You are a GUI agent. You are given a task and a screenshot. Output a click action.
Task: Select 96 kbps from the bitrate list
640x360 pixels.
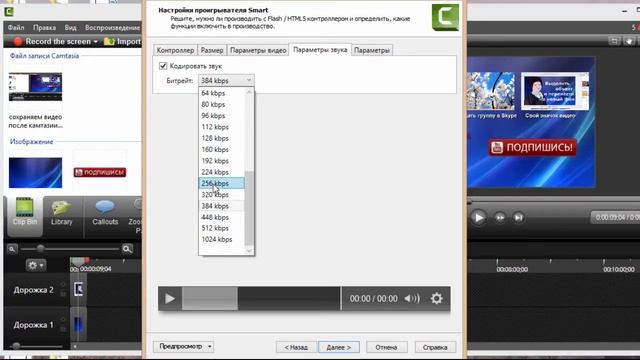tap(221, 116)
